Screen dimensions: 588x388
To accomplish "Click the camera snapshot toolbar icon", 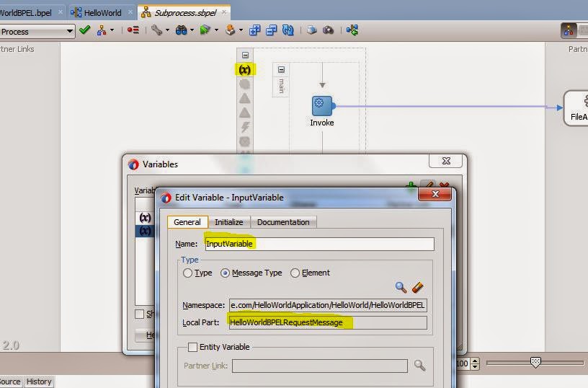I will [328, 30].
